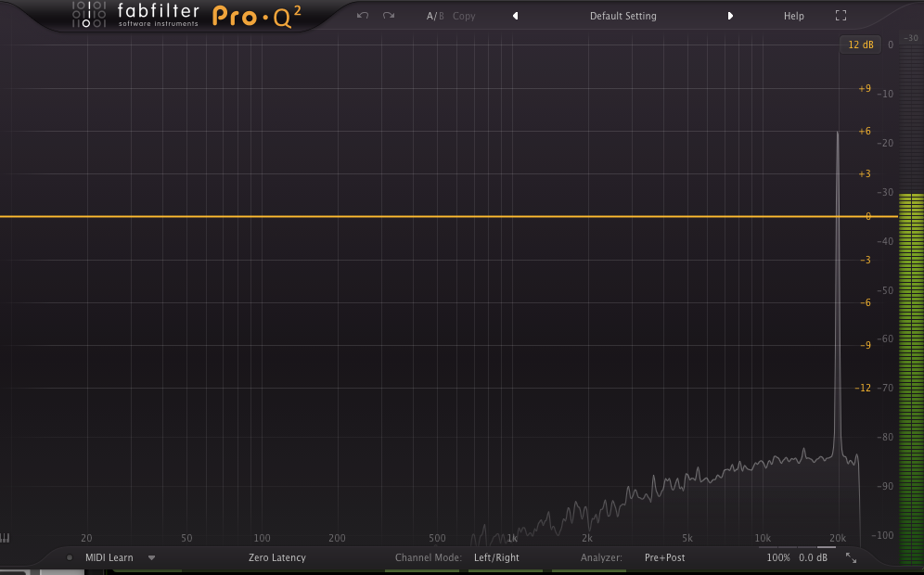Click the resize interface arrows icon
Viewport: 924px width, 575px height.
851,557
